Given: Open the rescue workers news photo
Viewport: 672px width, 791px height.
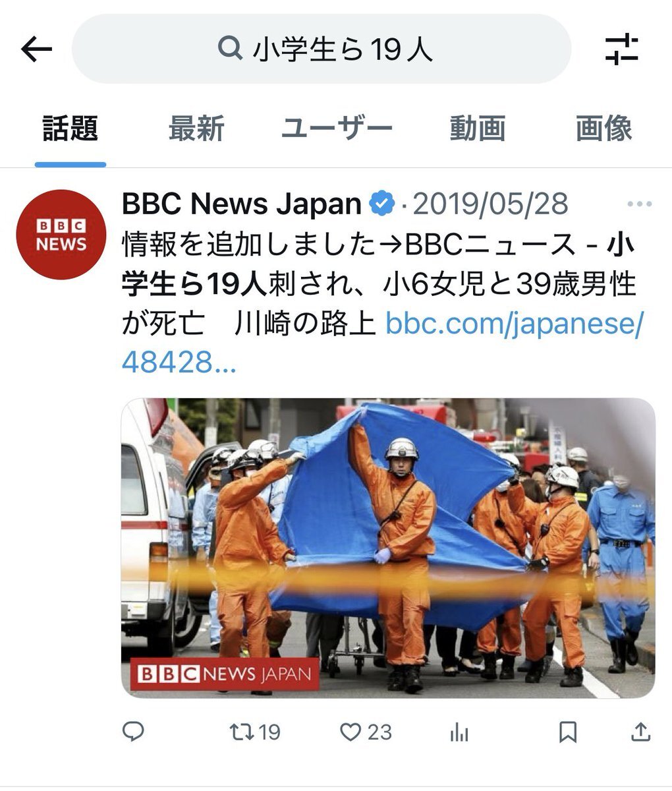Looking at the screenshot, I should (x=388, y=548).
